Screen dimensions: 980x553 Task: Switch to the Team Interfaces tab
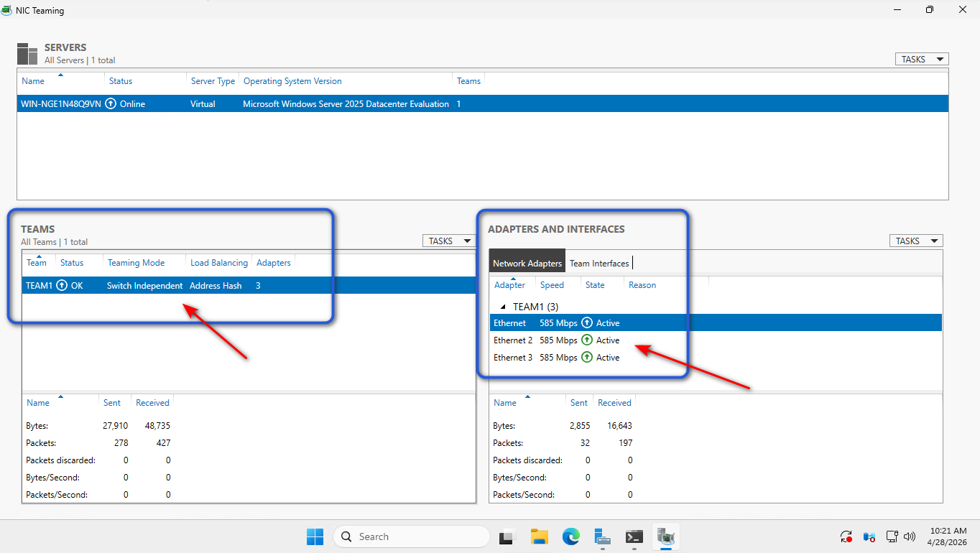pyautogui.click(x=599, y=264)
